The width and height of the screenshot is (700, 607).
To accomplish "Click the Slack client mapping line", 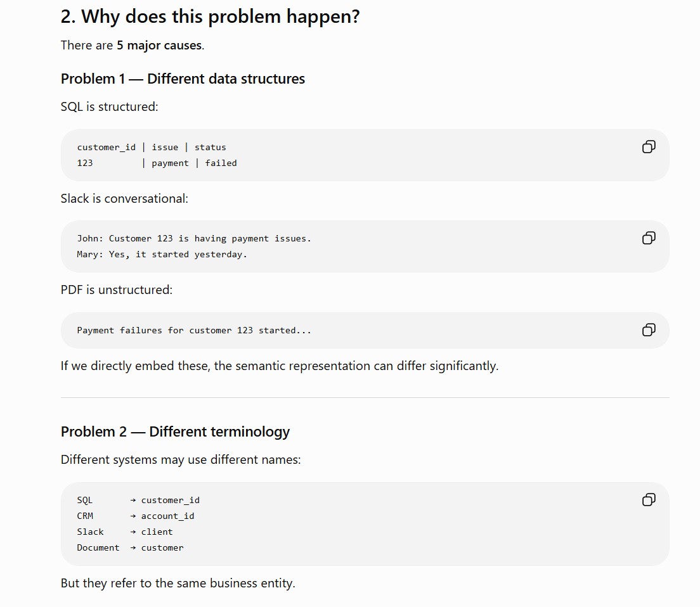I will pyautogui.click(x=124, y=532).
